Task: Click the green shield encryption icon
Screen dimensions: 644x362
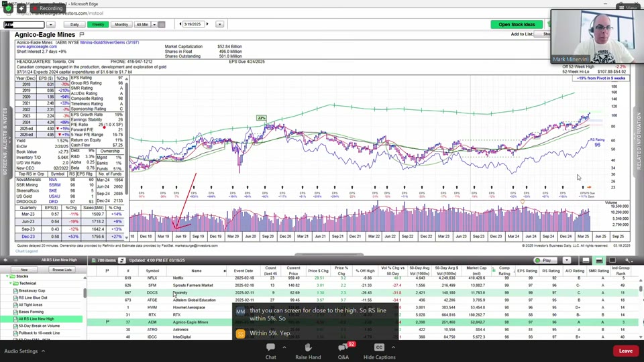Action: pos(8,8)
